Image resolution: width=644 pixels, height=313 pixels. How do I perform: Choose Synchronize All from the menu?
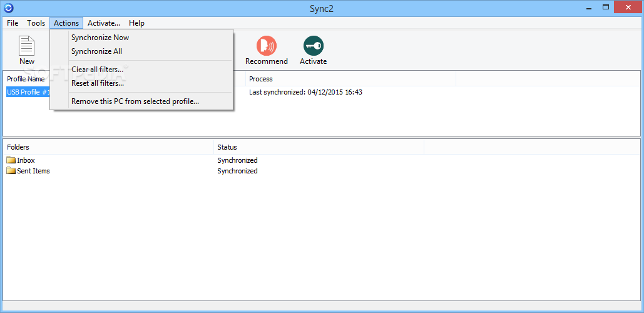(96, 51)
